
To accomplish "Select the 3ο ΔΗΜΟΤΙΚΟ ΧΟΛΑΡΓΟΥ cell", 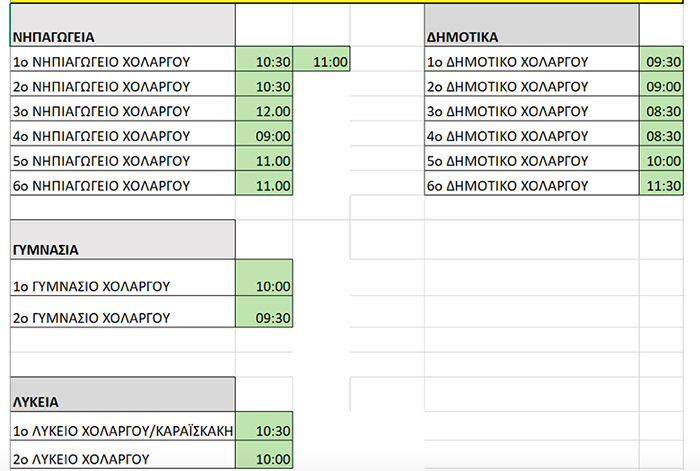I will pos(531,111).
